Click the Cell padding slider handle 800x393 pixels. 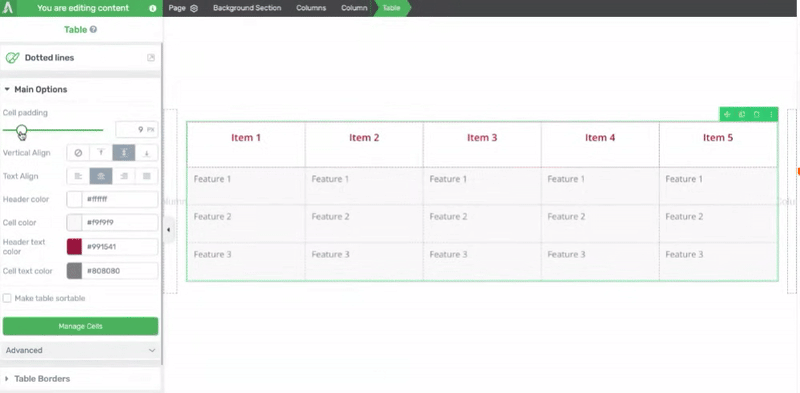(21, 131)
